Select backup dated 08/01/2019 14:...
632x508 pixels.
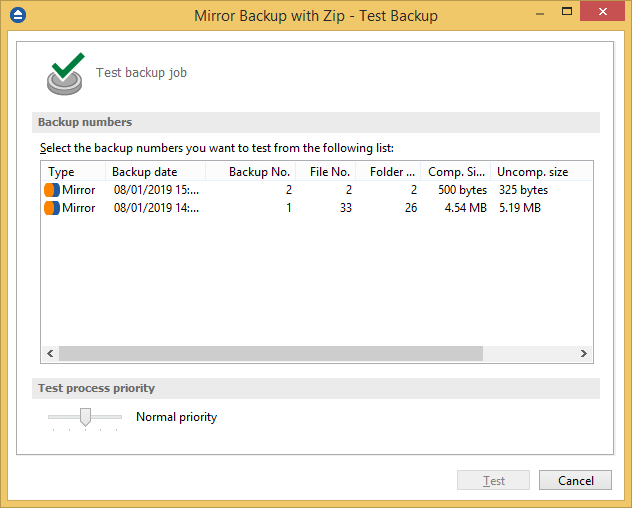pyautogui.click(x=156, y=208)
